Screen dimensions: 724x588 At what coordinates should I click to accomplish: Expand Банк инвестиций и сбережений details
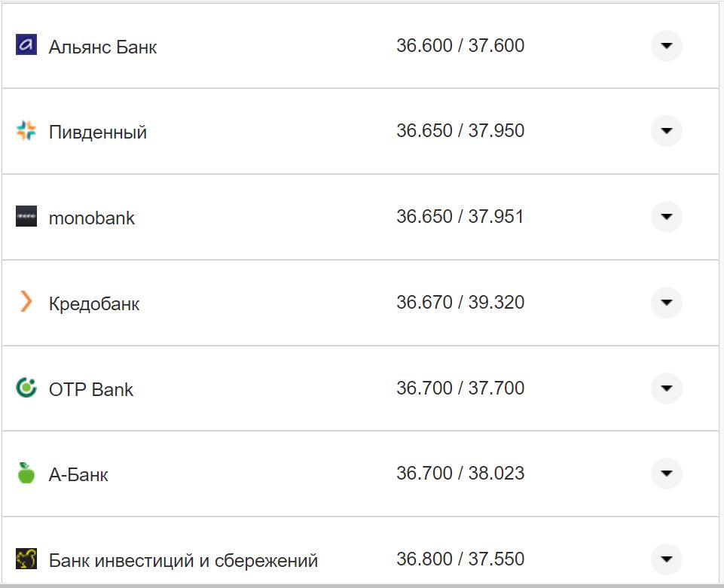[666, 559]
